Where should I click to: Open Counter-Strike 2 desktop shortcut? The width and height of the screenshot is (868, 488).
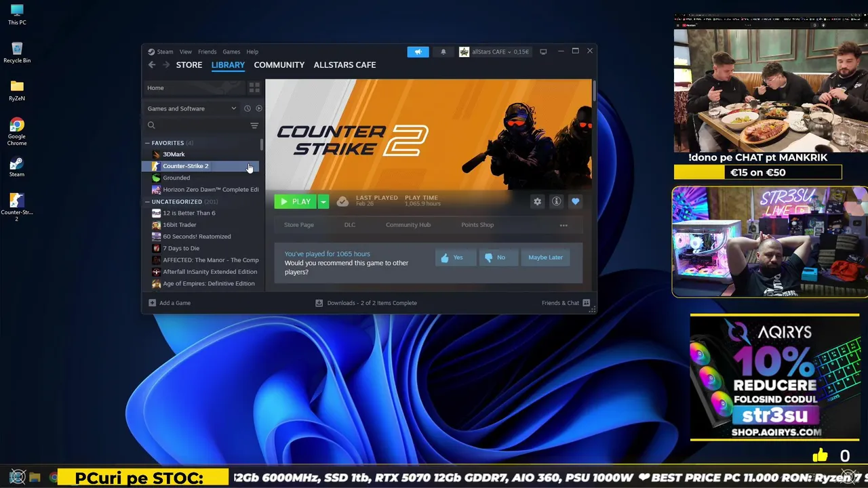coord(17,207)
